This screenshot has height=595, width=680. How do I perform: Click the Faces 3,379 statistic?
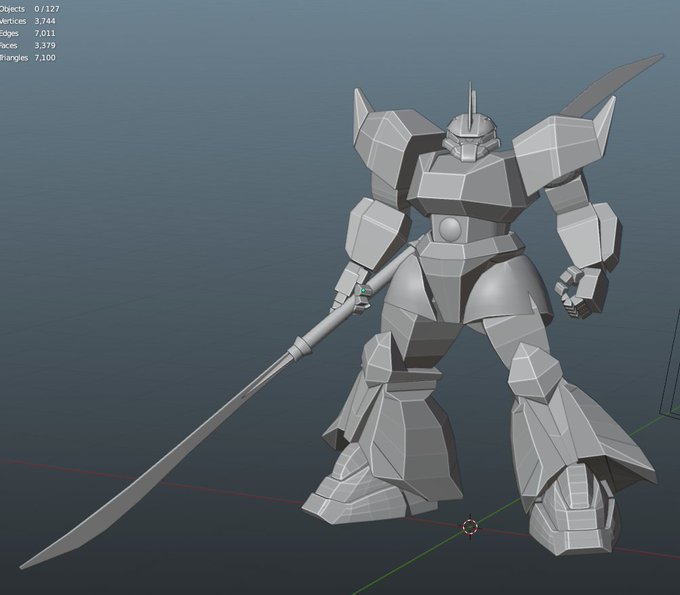coord(28,45)
